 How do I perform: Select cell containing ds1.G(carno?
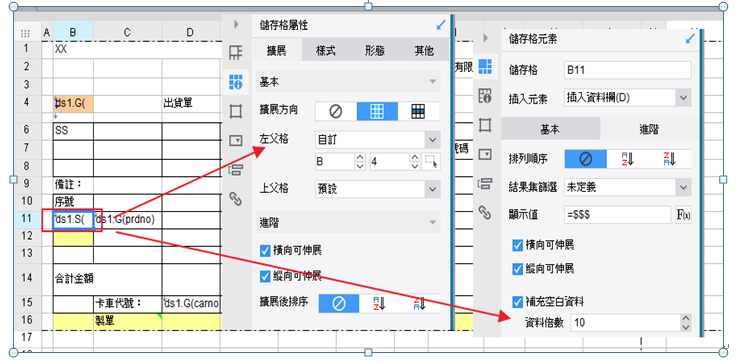pyautogui.click(x=191, y=303)
